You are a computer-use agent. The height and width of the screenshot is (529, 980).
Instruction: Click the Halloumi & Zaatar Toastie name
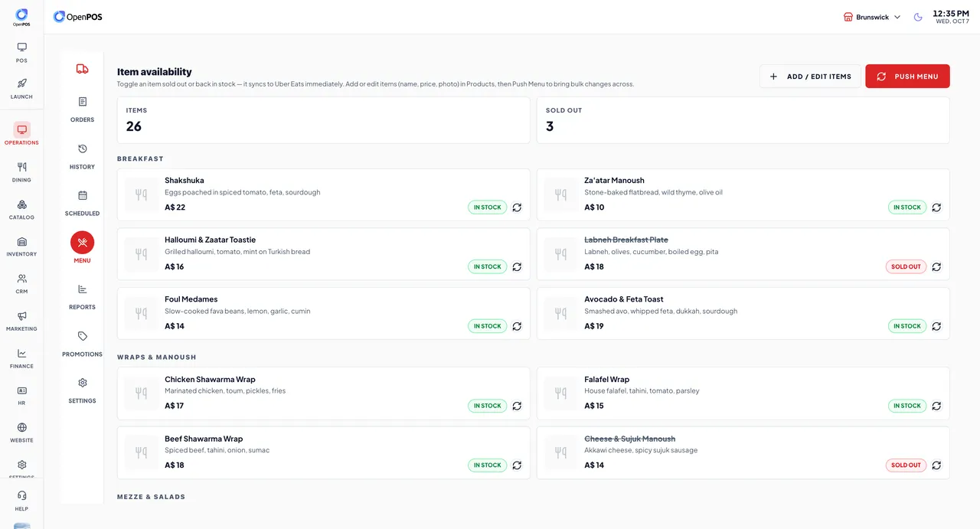(x=210, y=240)
